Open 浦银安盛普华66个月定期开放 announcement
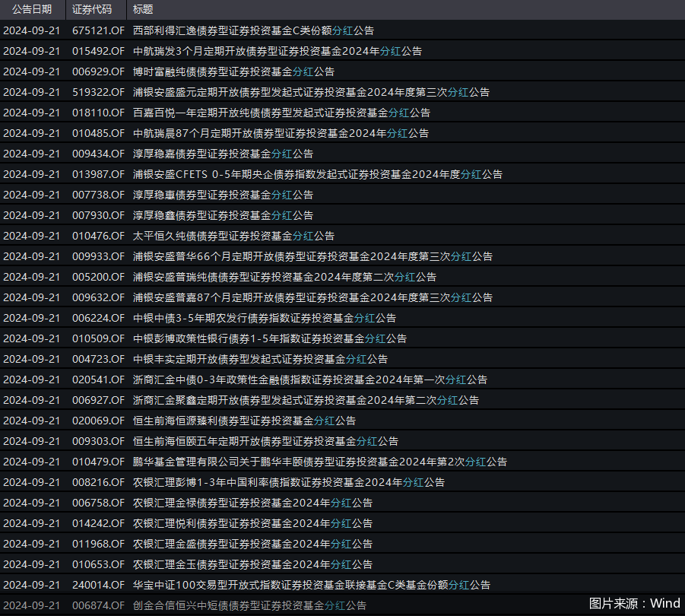 [x=312, y=256]
